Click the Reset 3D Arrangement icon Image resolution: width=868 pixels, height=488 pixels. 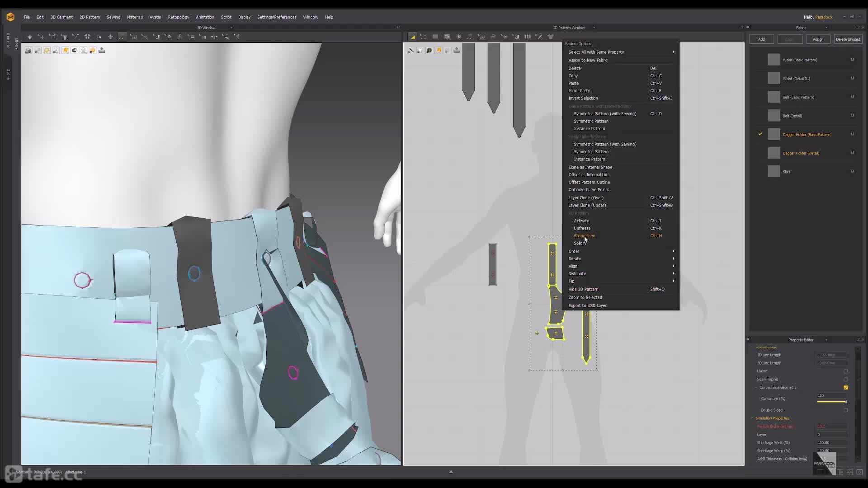point(87,37)
